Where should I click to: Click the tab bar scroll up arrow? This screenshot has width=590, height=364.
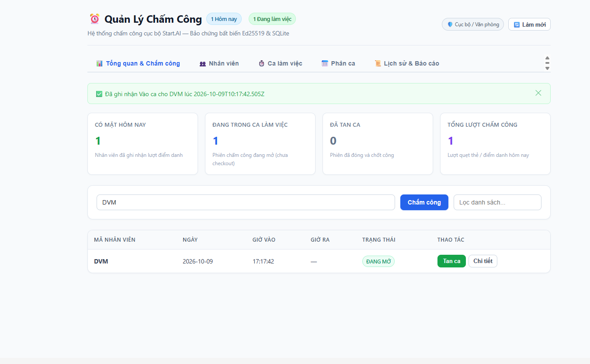pos(547,58)
